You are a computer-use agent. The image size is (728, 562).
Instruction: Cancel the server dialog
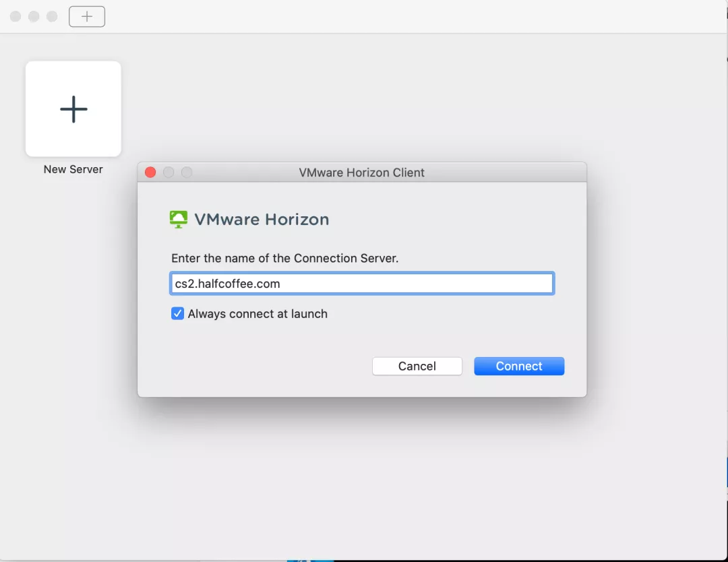pos(417,366)
